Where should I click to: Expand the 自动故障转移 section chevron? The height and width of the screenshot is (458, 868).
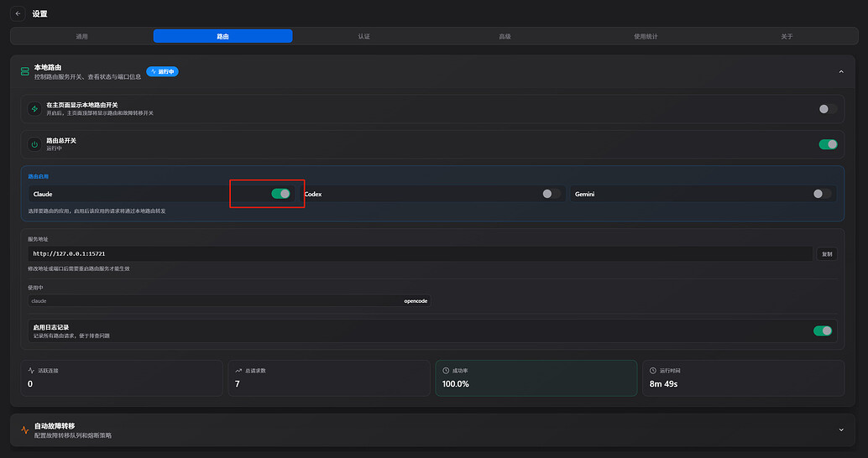(x=841, y=429)
